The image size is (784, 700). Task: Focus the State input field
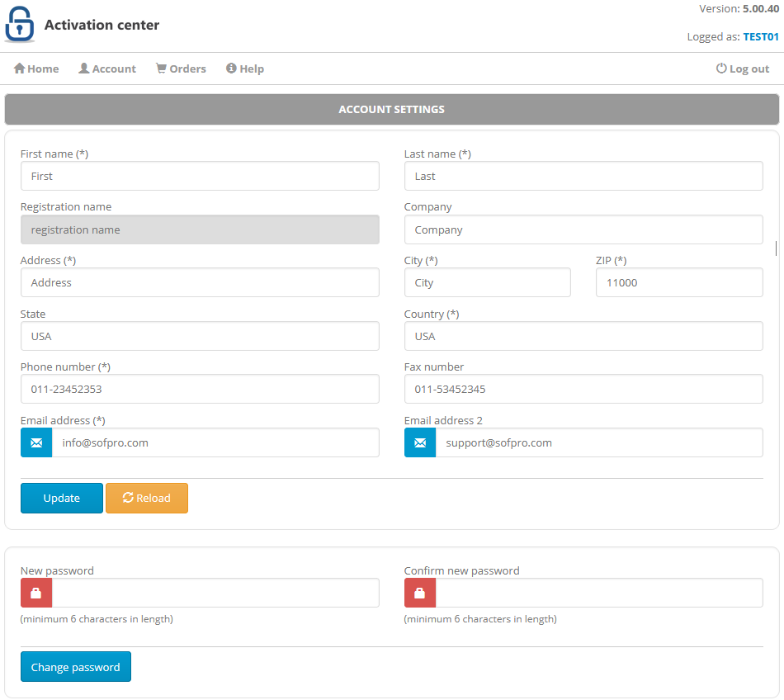(x=200, y=336)
